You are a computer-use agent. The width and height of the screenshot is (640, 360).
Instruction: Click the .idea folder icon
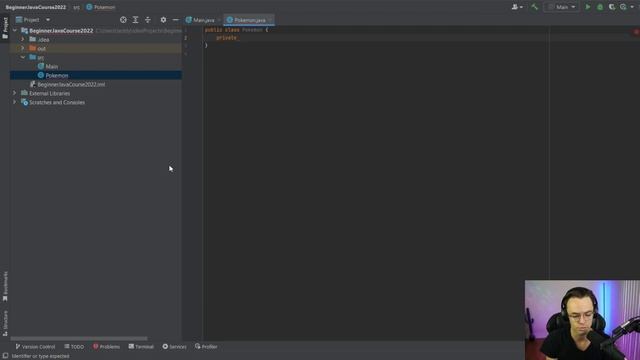point(33,39)
